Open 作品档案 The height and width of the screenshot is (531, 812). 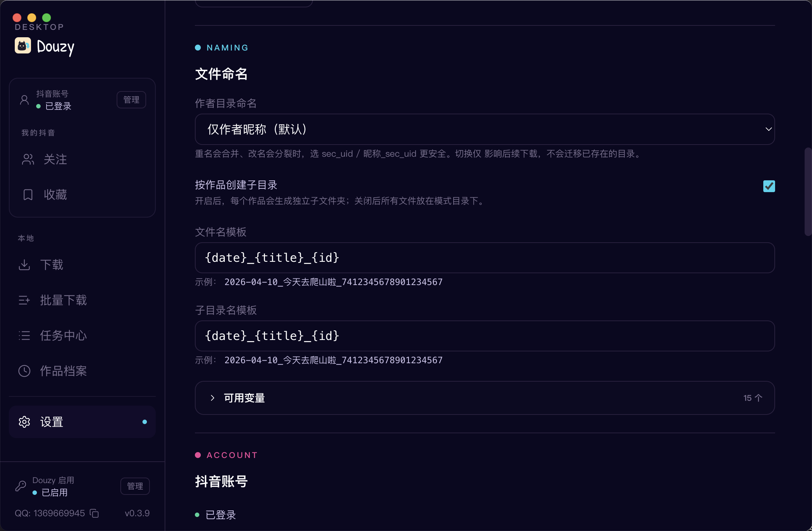coord(82,371)
